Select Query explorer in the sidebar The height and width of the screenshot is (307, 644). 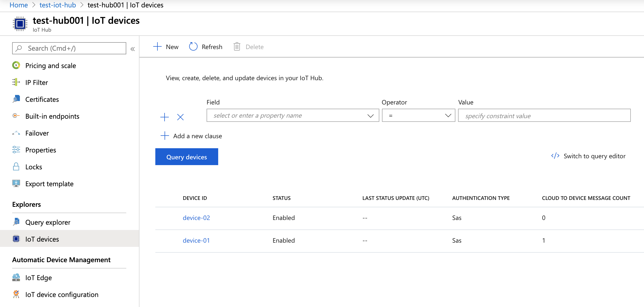[x=48, y=222]
